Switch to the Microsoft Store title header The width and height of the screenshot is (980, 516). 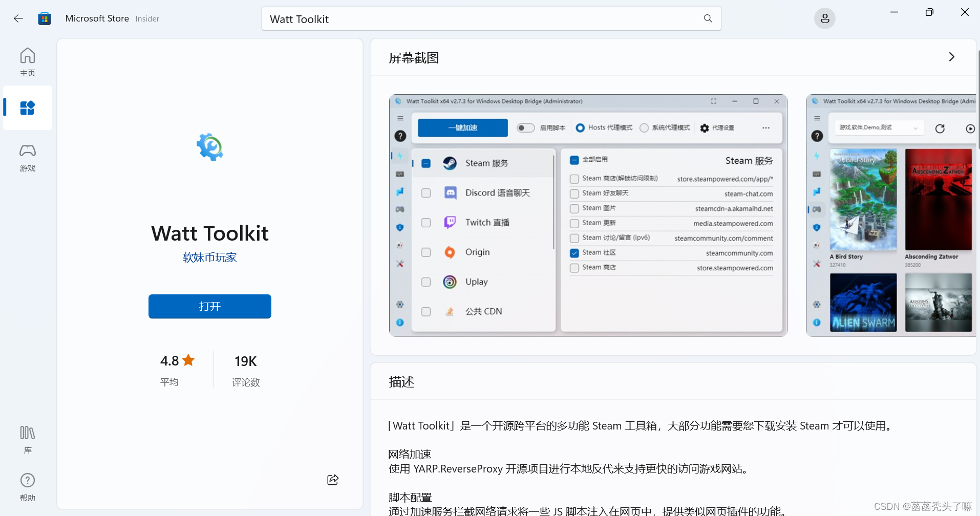point(97,18)
